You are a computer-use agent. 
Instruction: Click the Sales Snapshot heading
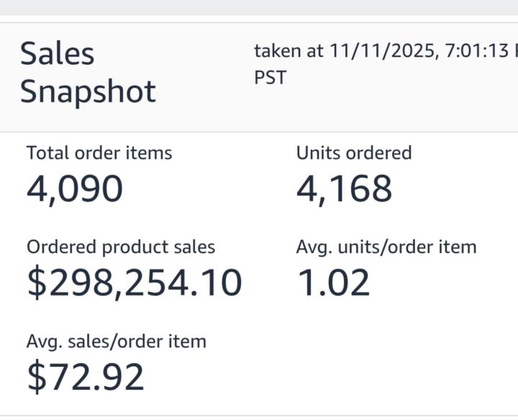(87, 73)
